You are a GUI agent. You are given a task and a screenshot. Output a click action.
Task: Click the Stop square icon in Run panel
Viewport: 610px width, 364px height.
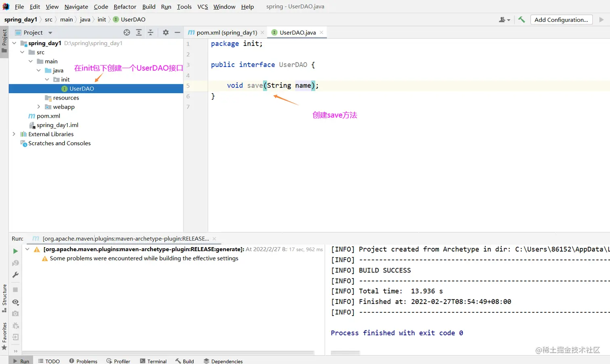click(15, 290)
